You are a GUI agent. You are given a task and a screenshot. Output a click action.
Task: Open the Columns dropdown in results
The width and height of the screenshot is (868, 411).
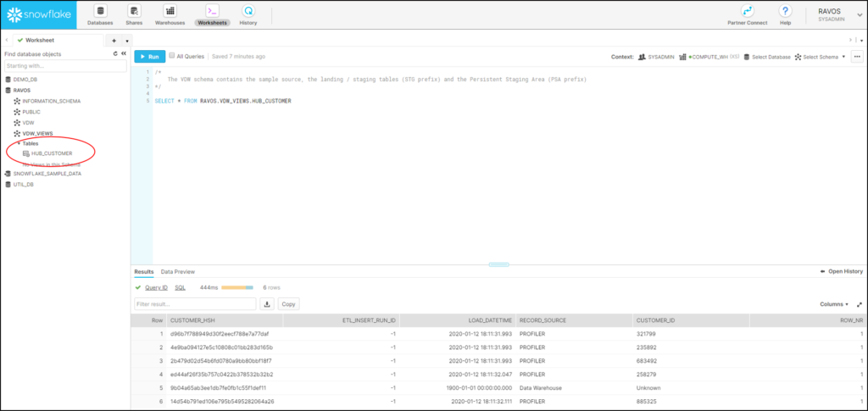[x=834, y=303]
